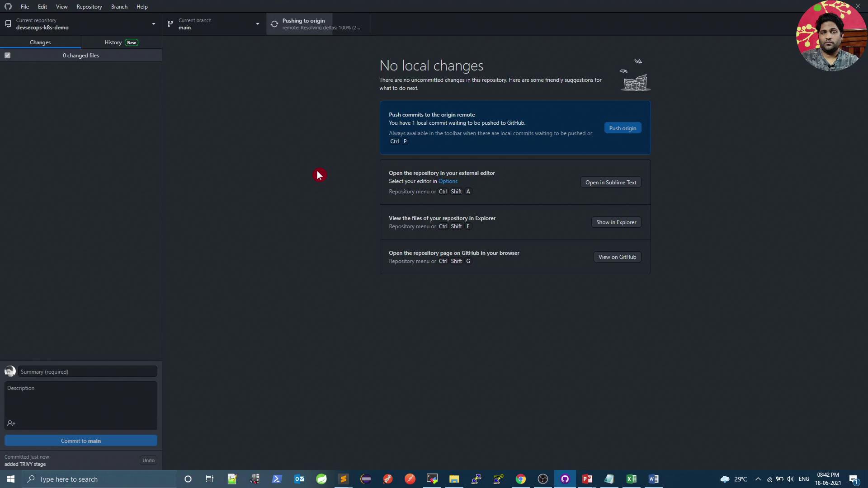Click the Push origin button
This screenshot has width=868, height=488.
pyautogui.click(x=623, y=128)
